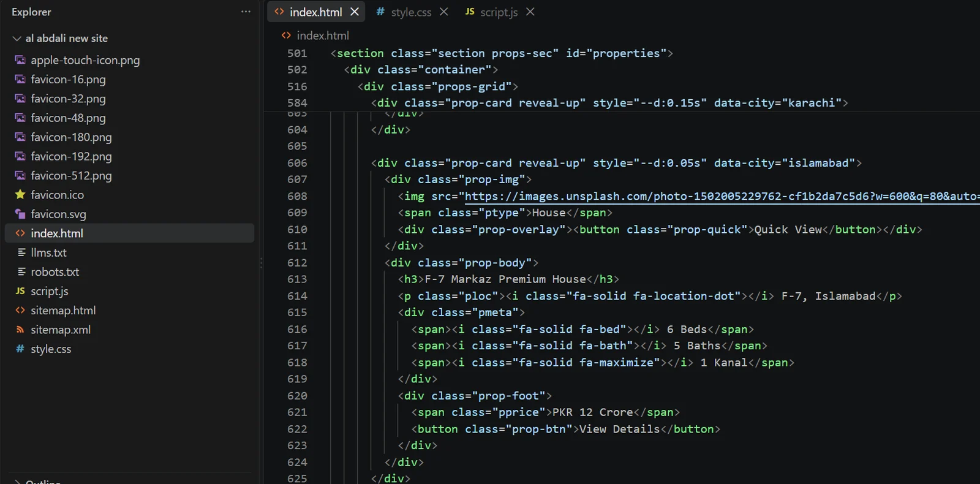Click the favicon-48.png image file icon

[20, 118]
